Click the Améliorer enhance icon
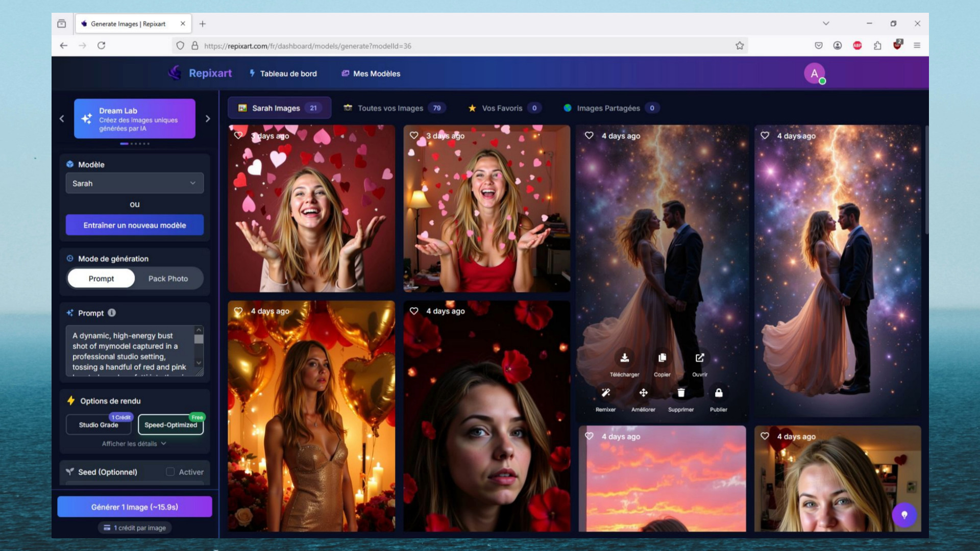 pyautogui.click(x=643, y=393)
